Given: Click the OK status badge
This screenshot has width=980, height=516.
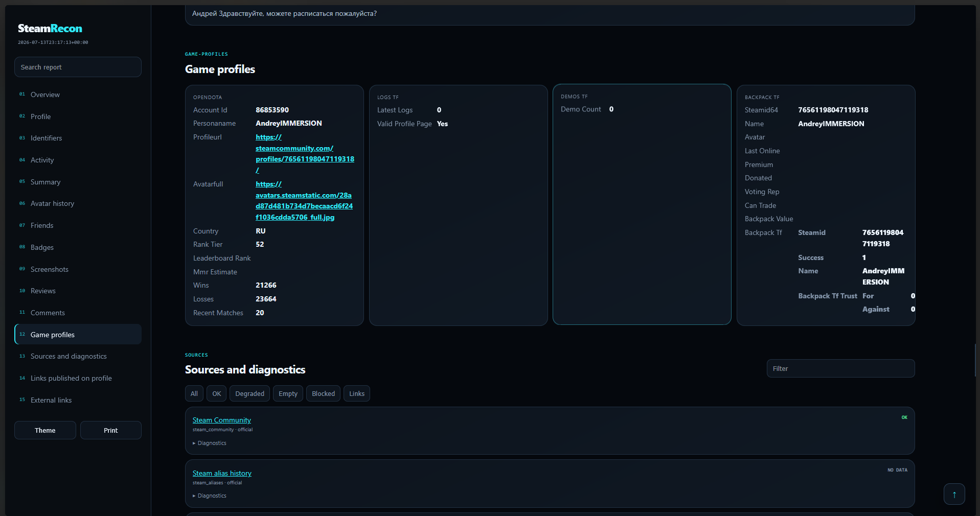Looking at the screenshot, I should point(904,417).
